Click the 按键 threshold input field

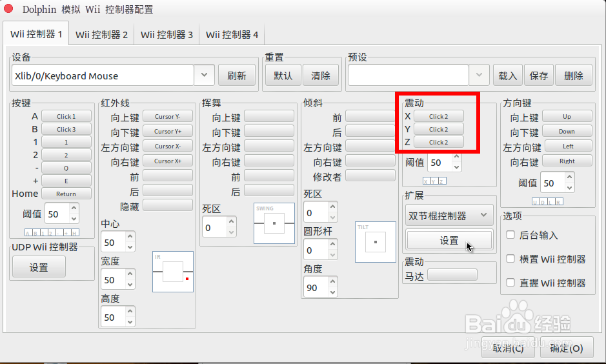57,213
